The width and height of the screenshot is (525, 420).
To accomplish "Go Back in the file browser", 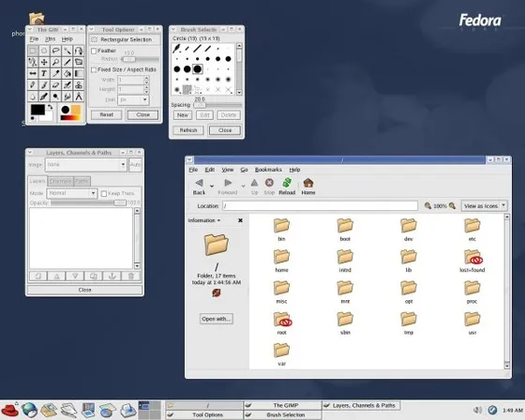I will pyautogui.click(x=199, y=187).
